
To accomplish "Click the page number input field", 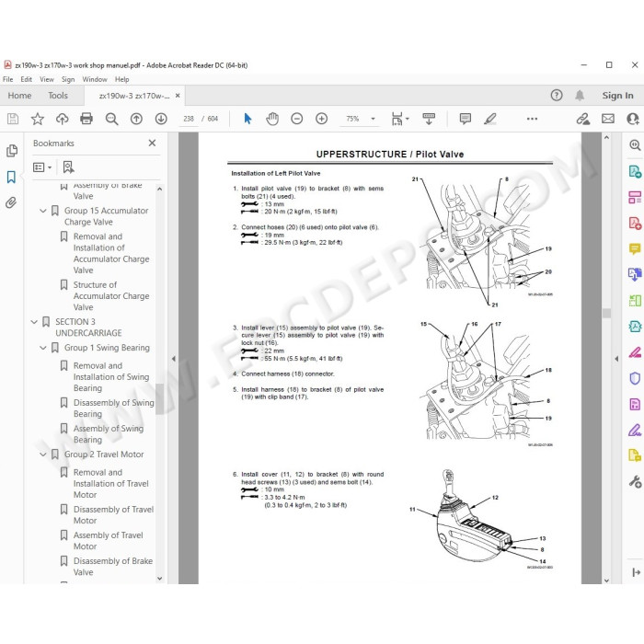I will 189,119.
